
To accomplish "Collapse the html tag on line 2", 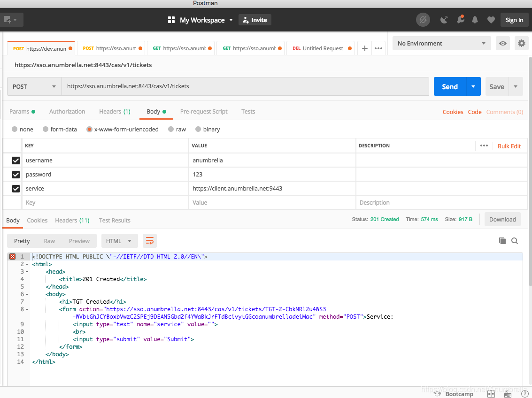I will pos(27,264).
